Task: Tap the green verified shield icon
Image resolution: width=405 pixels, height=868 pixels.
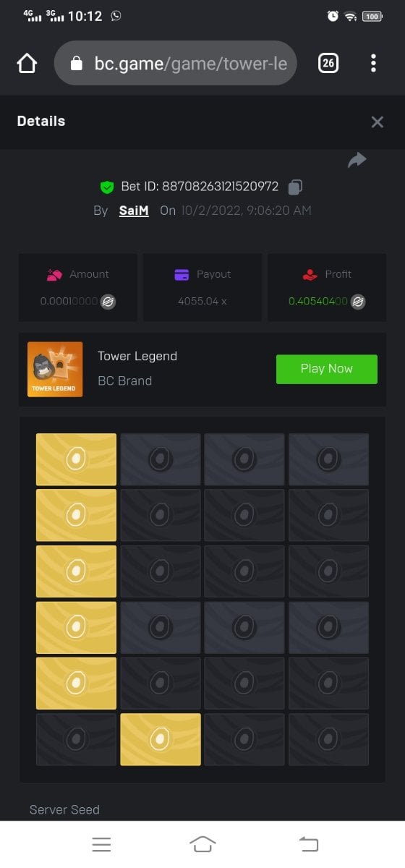Action: [x=107, y=187]
